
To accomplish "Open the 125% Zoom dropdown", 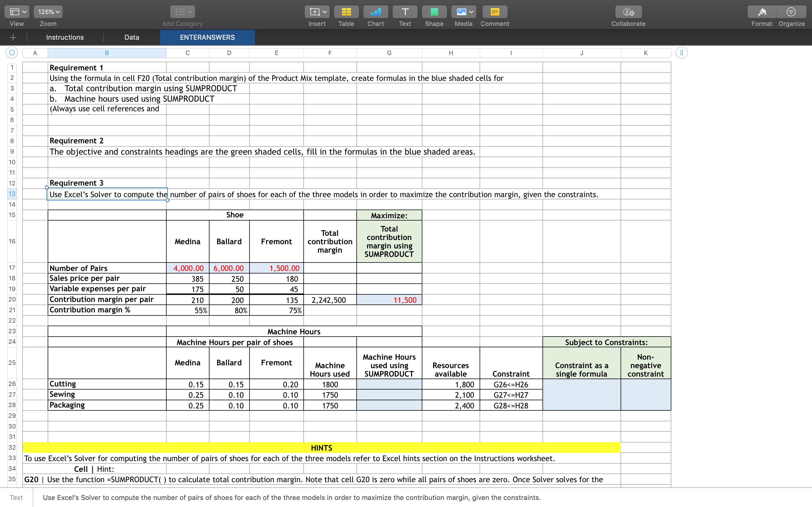I will (48, 12).
